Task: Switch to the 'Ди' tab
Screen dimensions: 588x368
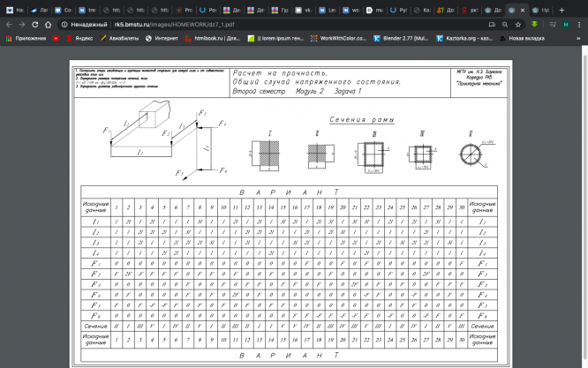Action: (231, 10)
